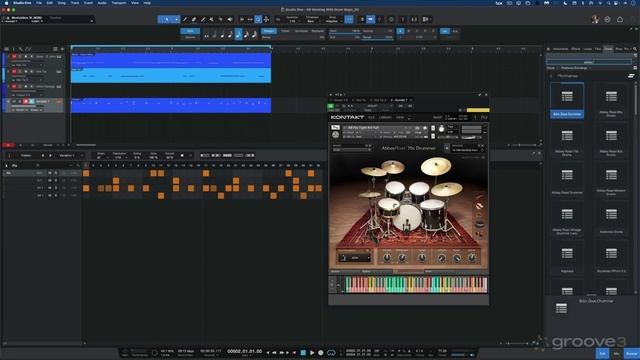
Task: Toggle the Snap button in the toolbar
Action: (349, 19)
